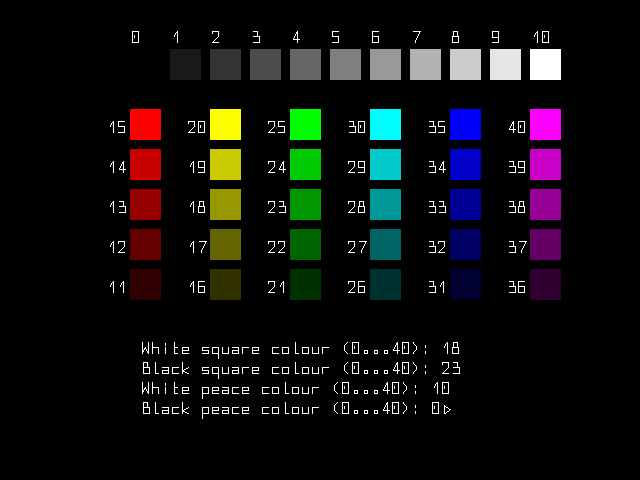Viewport: 640px width, 480px height.
Task: Click the Black peace colour input value
Action: (x=437, y=409)
